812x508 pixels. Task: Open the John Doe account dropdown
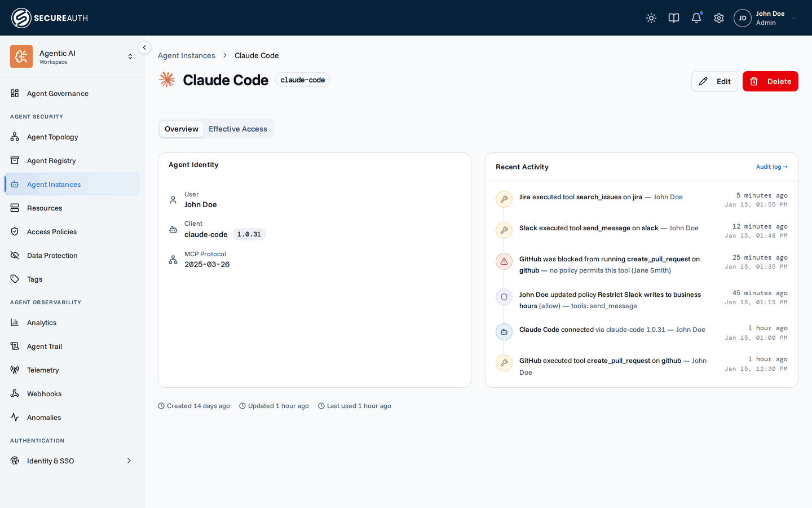point(766,18)
